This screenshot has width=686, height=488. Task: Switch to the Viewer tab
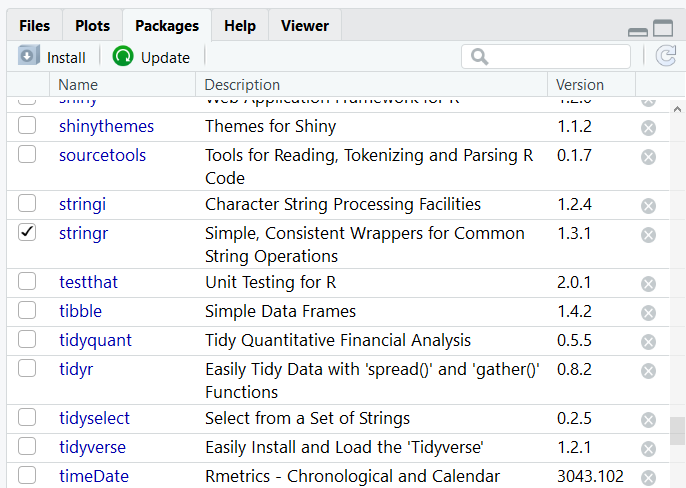pyautogui.click(x=305, y=26)
